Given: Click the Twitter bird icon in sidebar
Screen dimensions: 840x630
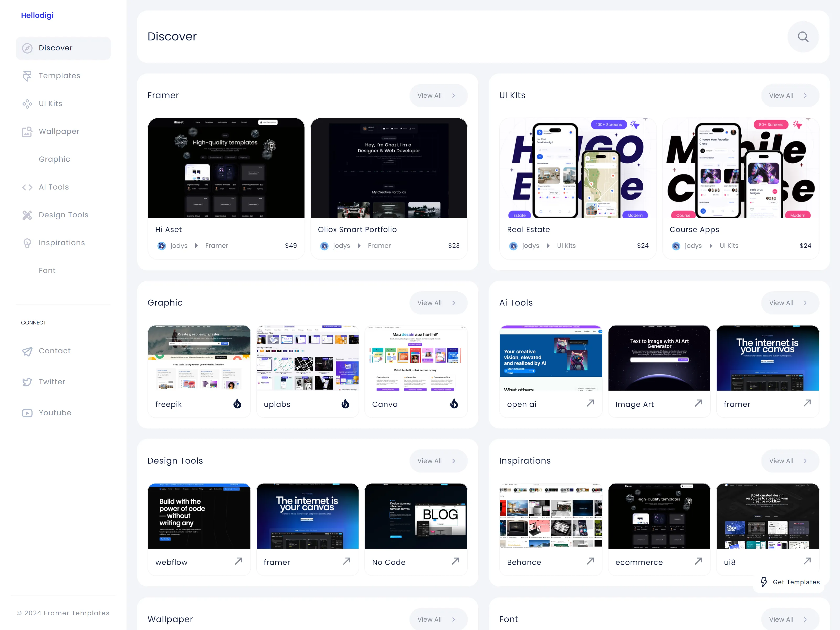Looking at the screenshot, I should tap(27, 382).
